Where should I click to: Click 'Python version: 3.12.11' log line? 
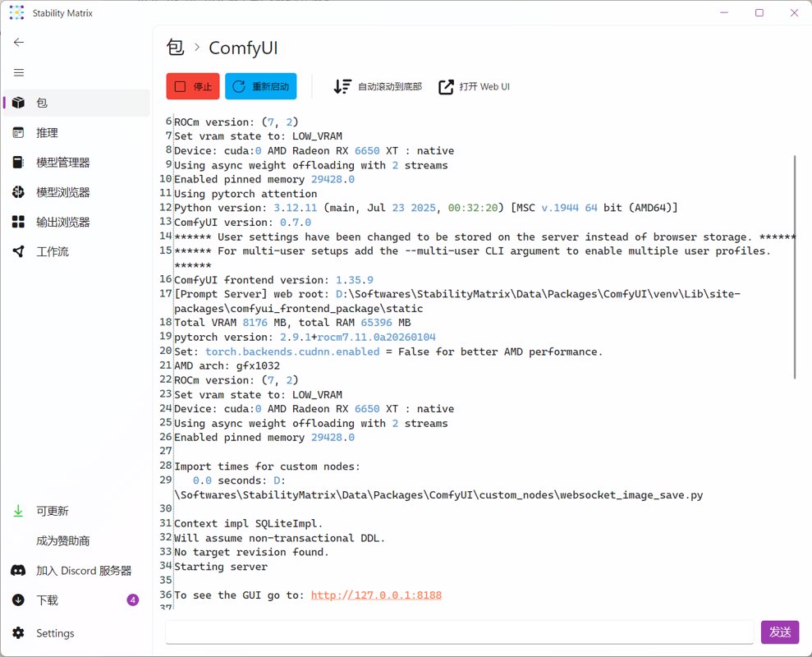(x=425, y=208)
